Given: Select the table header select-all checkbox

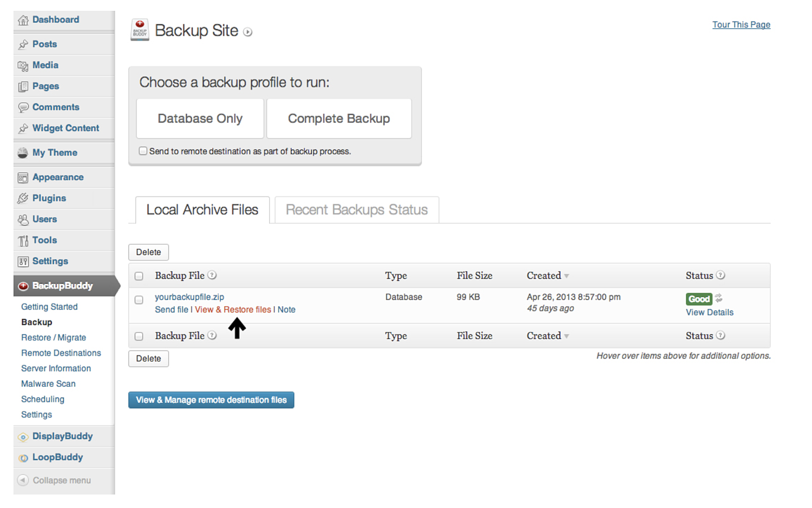Looking at the screenshot, I should [x=139, y=275].
